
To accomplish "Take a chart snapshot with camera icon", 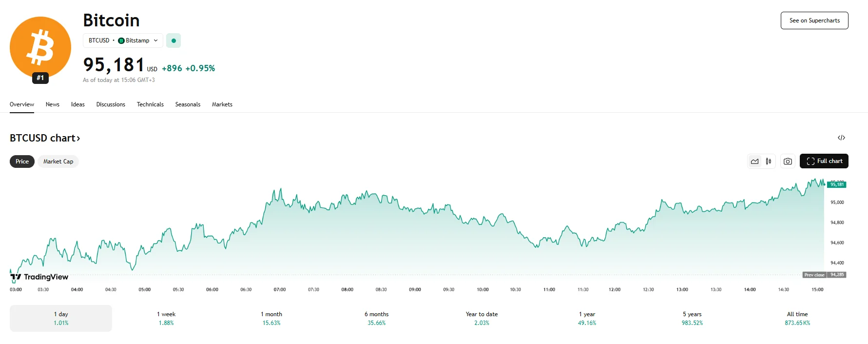I will (788, 161).
